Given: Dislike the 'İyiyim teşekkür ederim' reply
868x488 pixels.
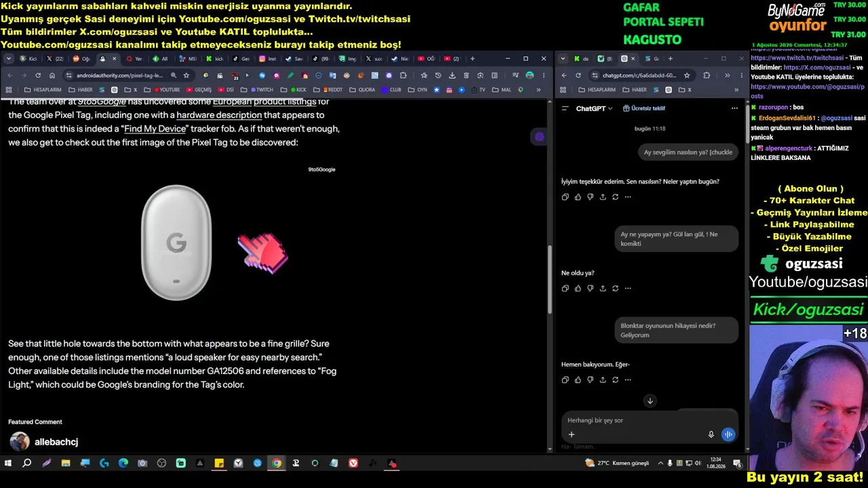Looking at the screenshot, I should point(590,197).
